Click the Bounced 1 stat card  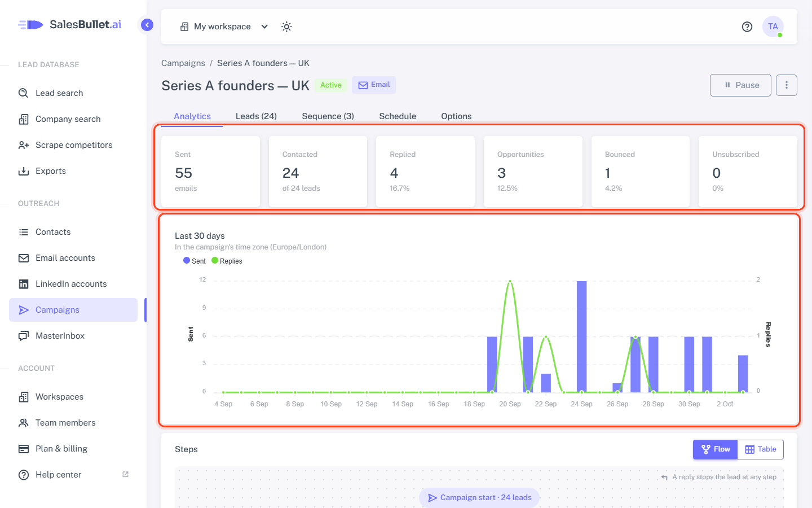click(641, 172)
